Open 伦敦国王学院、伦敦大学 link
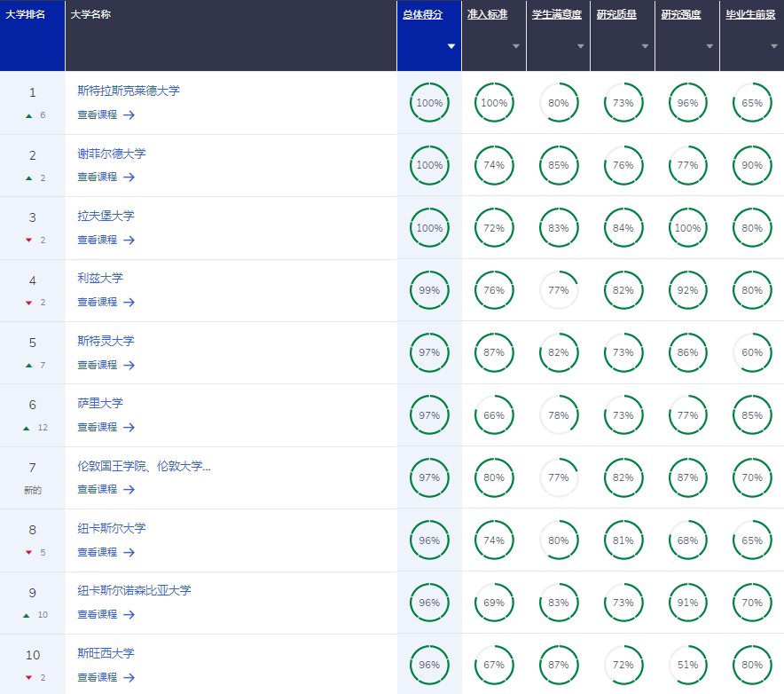Image resolution: width=784 pixels, height=694 pixels. tap(144, 466)
